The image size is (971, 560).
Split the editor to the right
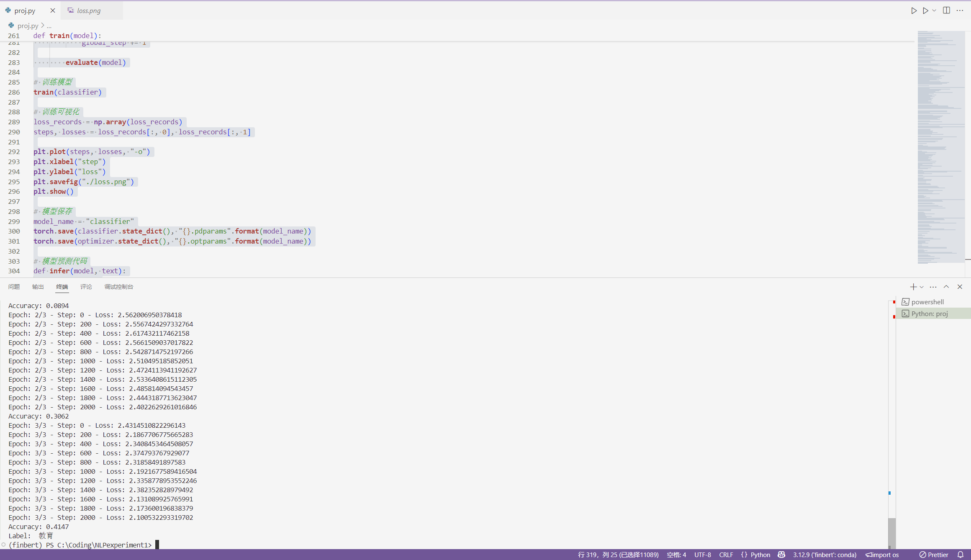tap(946, 10)
